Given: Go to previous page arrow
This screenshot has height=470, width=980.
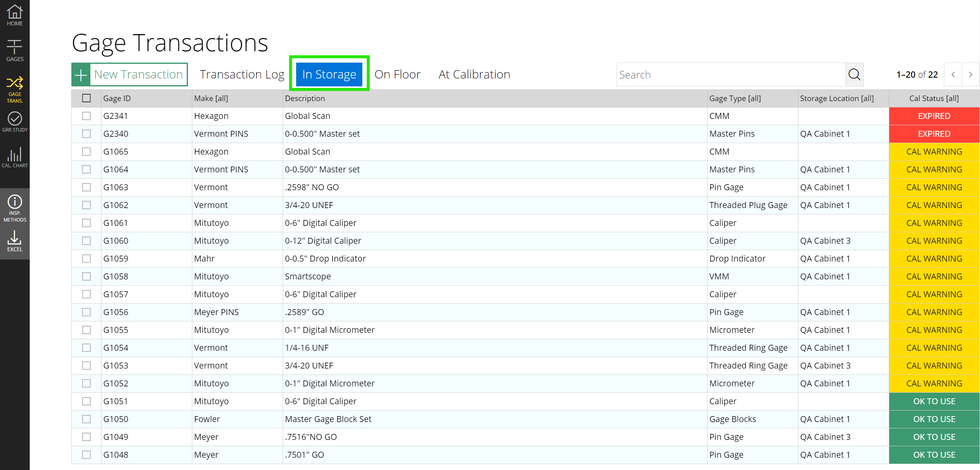Looking at the screenshot, I should 953,75.
